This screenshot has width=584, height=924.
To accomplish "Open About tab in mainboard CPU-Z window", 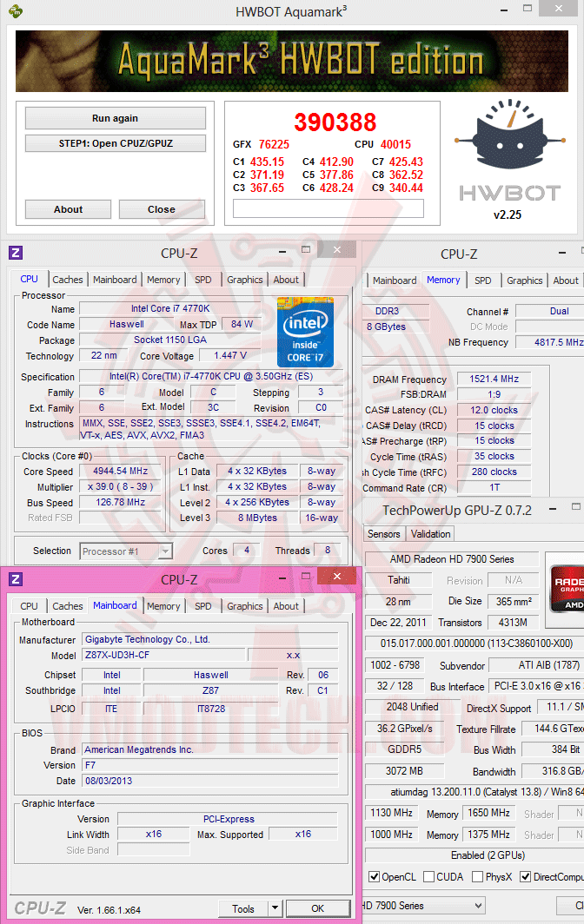I will tap(286, 606).
